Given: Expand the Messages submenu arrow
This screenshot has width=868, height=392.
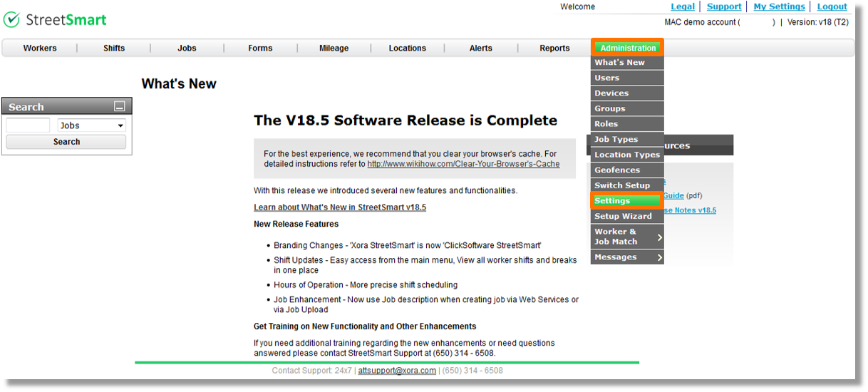Looking at the screenshot, I should 659,257.
